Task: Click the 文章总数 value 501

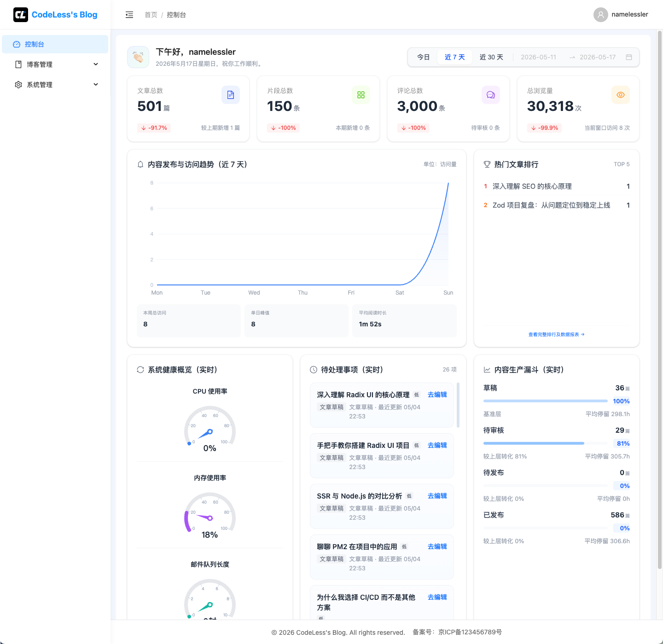Action: coord(150,106)
